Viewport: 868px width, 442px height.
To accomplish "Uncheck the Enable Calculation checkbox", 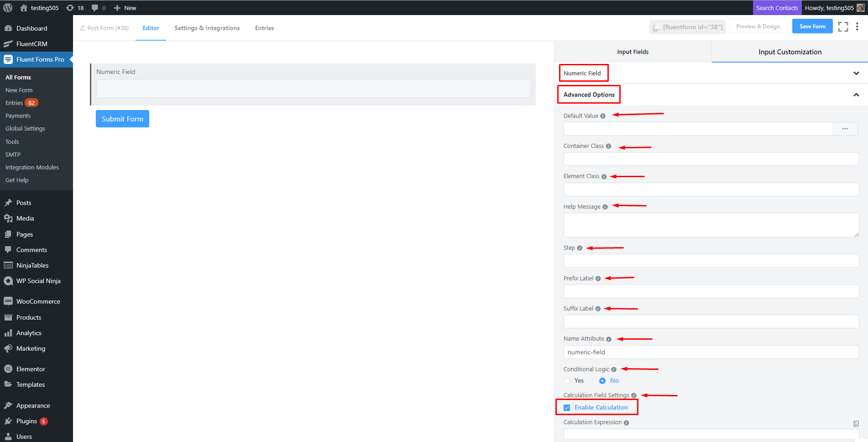I will click(567, 408).
